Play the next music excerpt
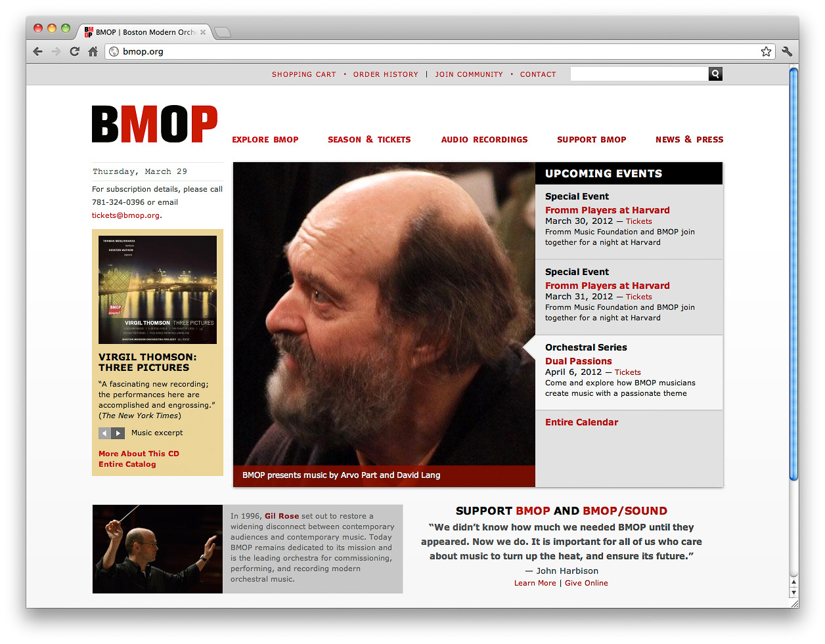825x644 pixels. tap(118, 433)
